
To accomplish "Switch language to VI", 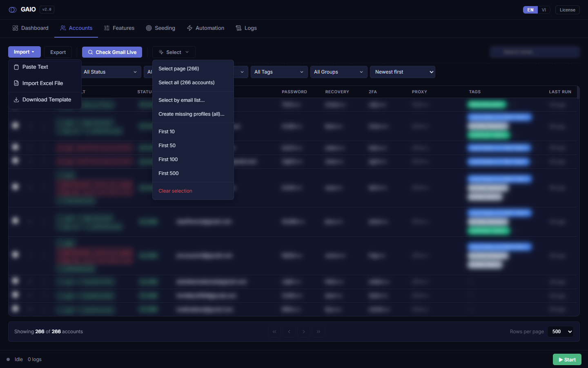I will 543,10.
